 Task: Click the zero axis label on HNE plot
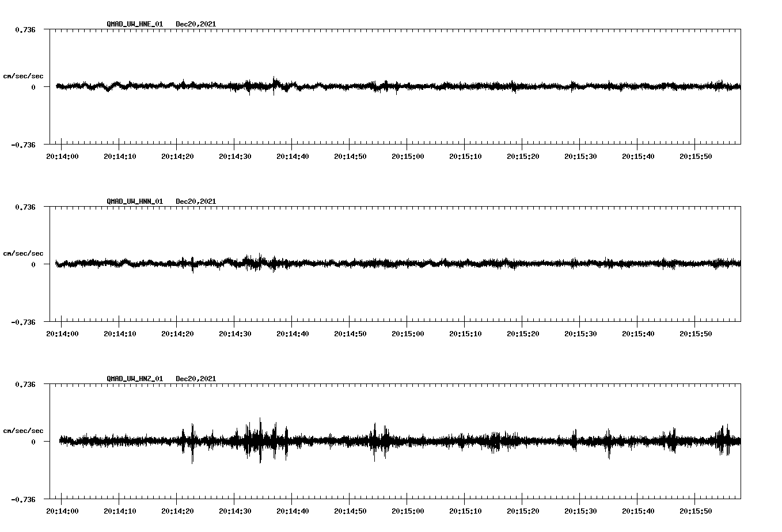click(x=33, y=87)
